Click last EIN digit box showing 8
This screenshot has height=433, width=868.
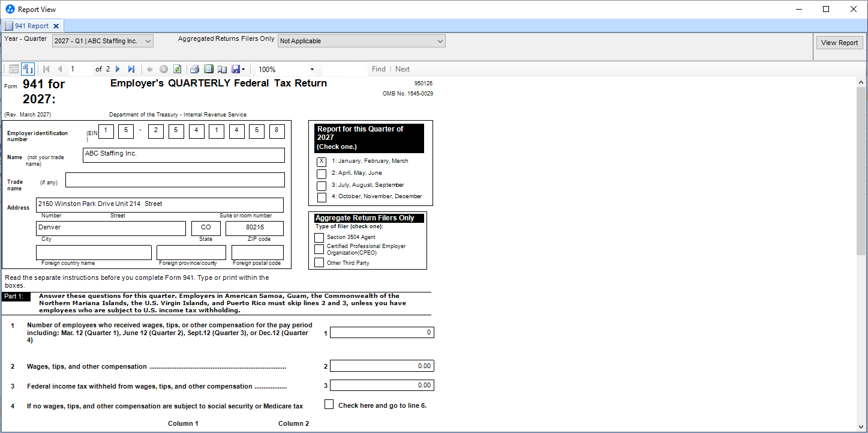point(277,132)
